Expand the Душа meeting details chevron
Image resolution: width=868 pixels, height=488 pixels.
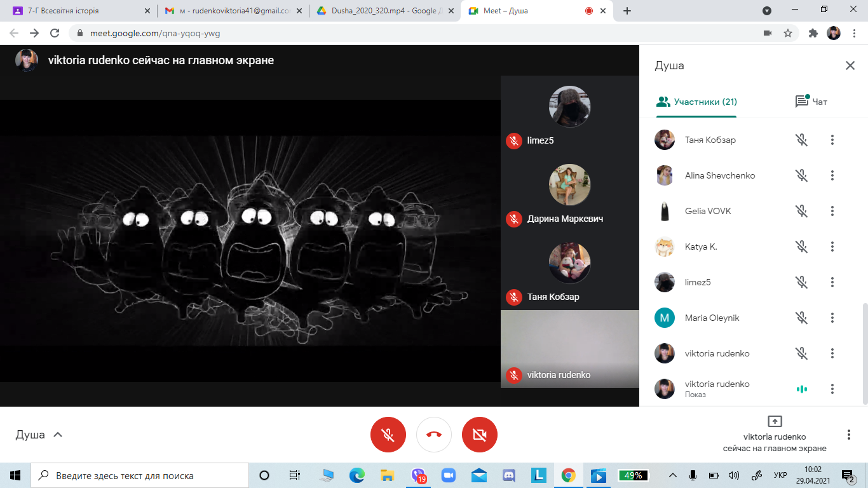[x=58, y=435]
